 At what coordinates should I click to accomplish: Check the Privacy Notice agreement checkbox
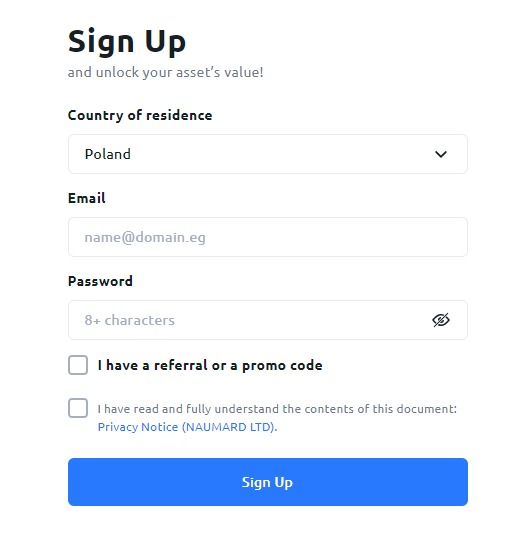(78, 408)
